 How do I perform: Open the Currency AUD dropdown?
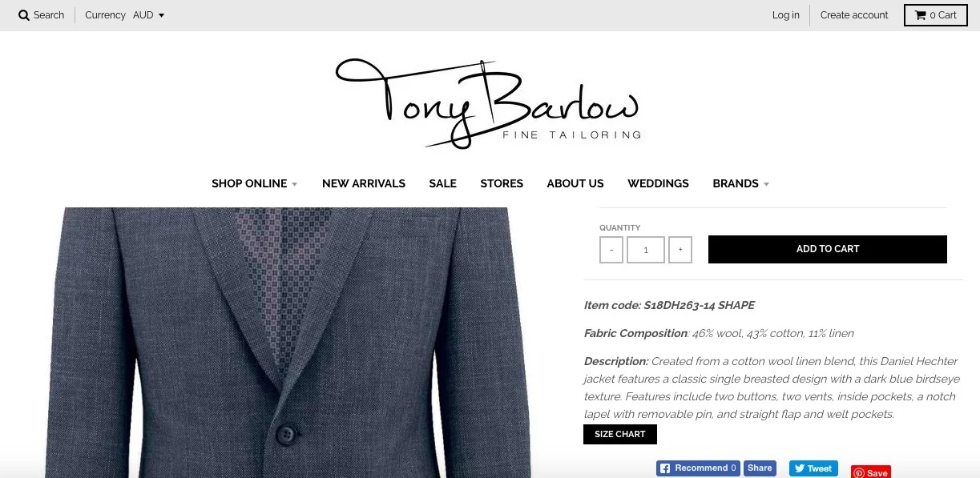[x=148, y=15]
